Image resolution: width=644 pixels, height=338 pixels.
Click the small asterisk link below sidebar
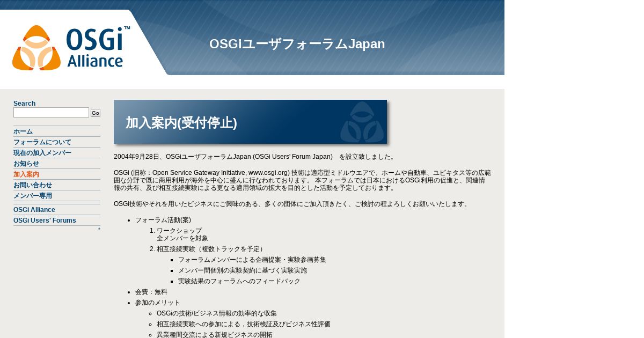pyautogui.click(x=99, y=230)
